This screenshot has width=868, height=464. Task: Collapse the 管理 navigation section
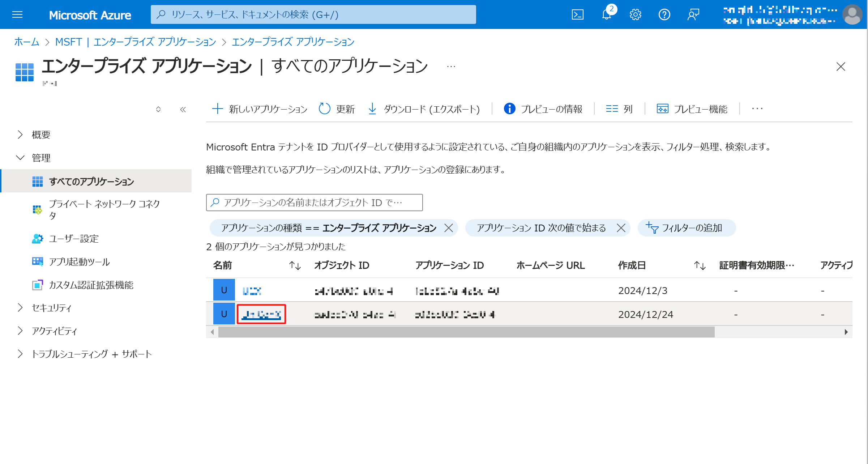click(34, 158)
